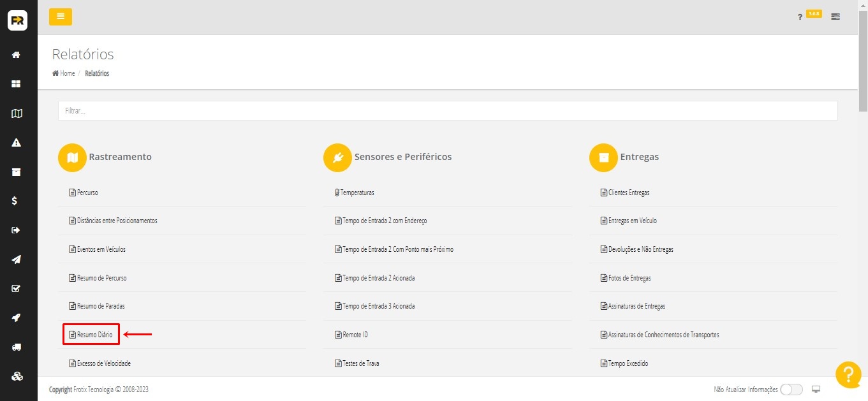Screen dimensions: 868x401
Task: Click the Home breadcrumb link
Action: point(64,73)
